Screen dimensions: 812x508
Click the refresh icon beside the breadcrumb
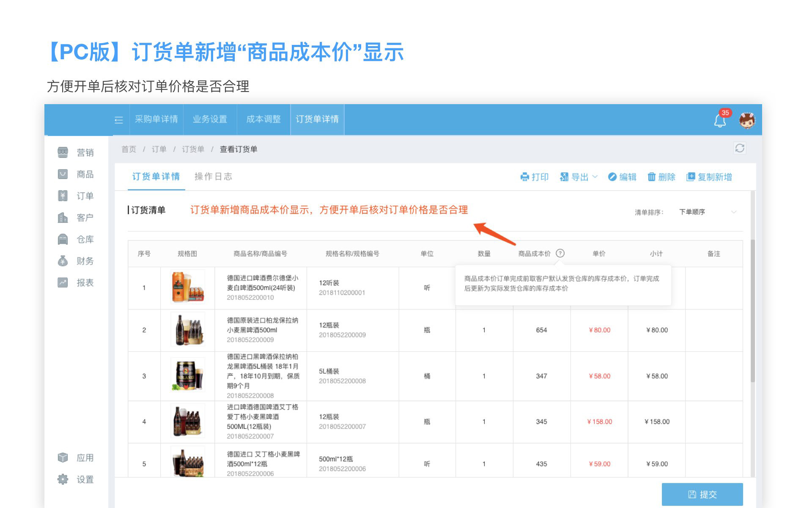click(739, 148)
